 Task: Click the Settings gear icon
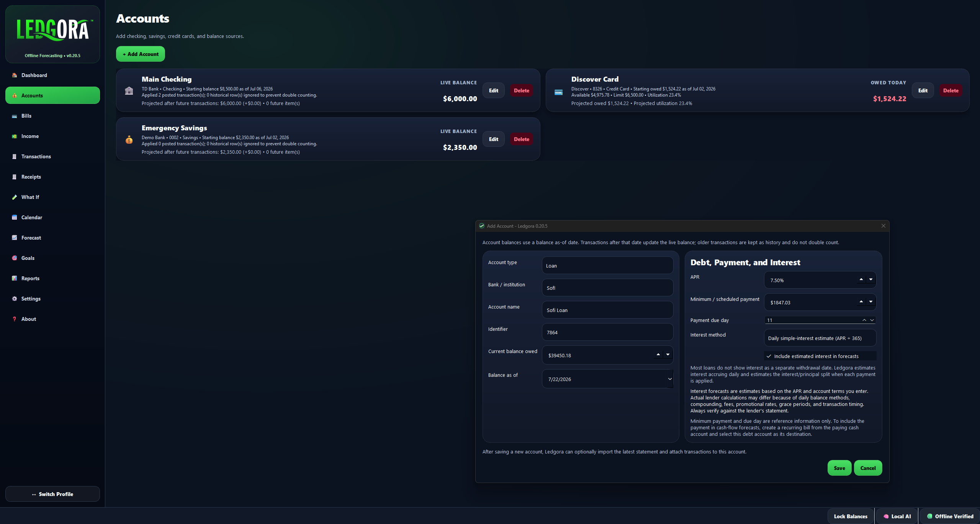tap(15, 299)
